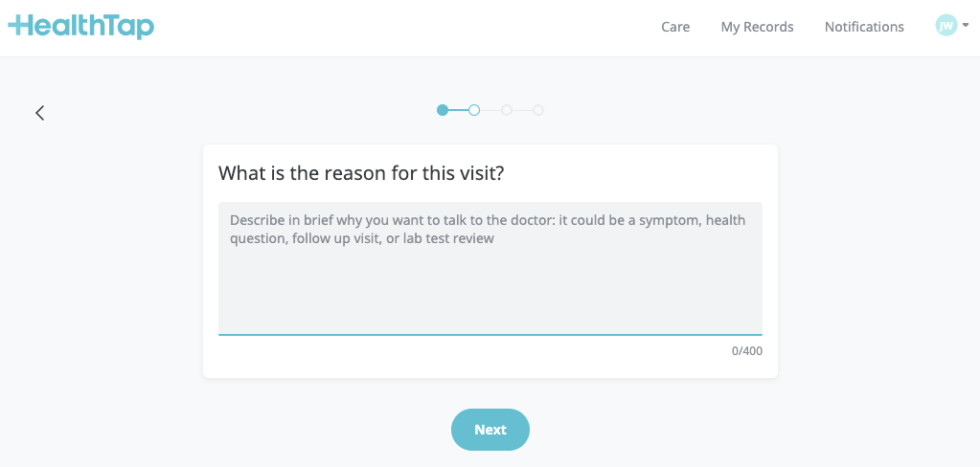The width and height of the screenshot is (980, 467).
Task: Open Notifications from the top navigation
Action: point(864,27)
